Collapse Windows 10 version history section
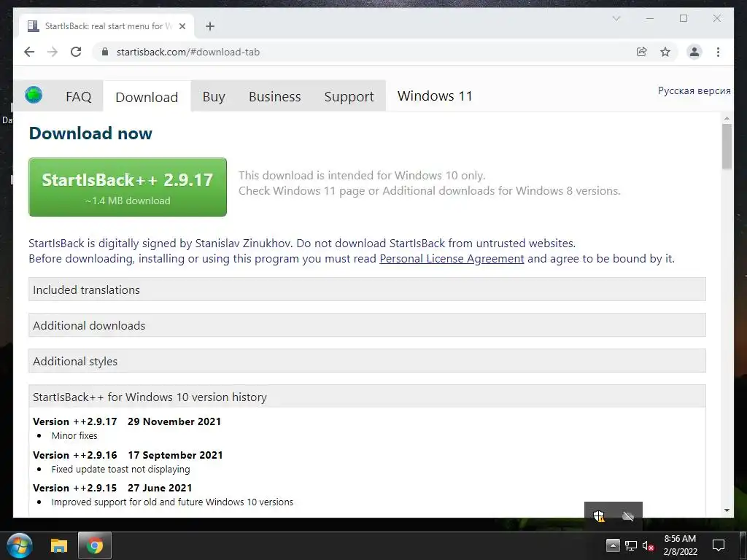747x560 pixels. click(367, 397)
